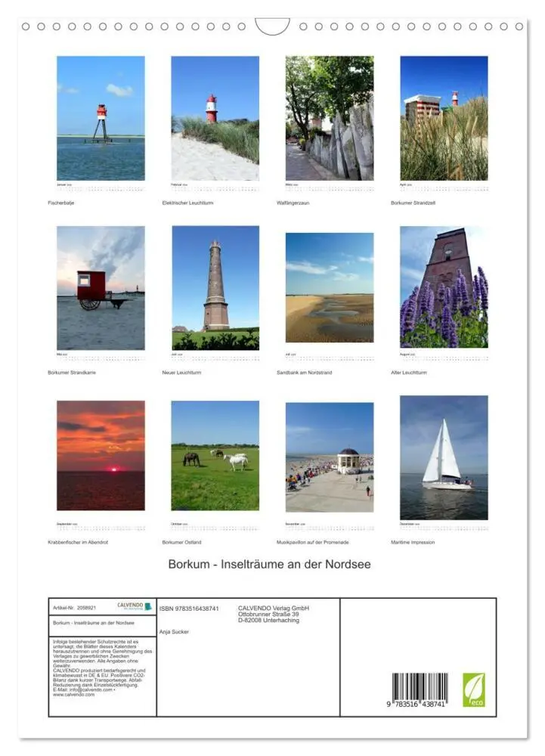Click the caption 'Borkumer Ostland'
Screen dimensions: 545x756
point(181,542)
